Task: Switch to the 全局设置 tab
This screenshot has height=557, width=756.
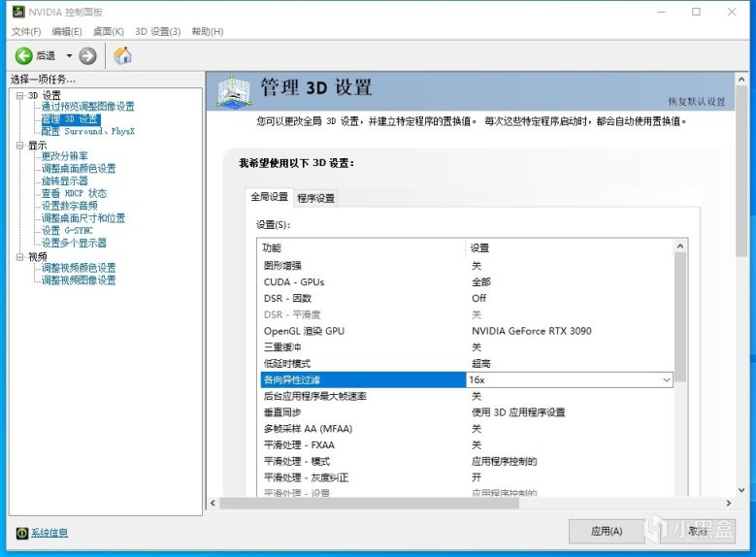Action: click(269, 196)
